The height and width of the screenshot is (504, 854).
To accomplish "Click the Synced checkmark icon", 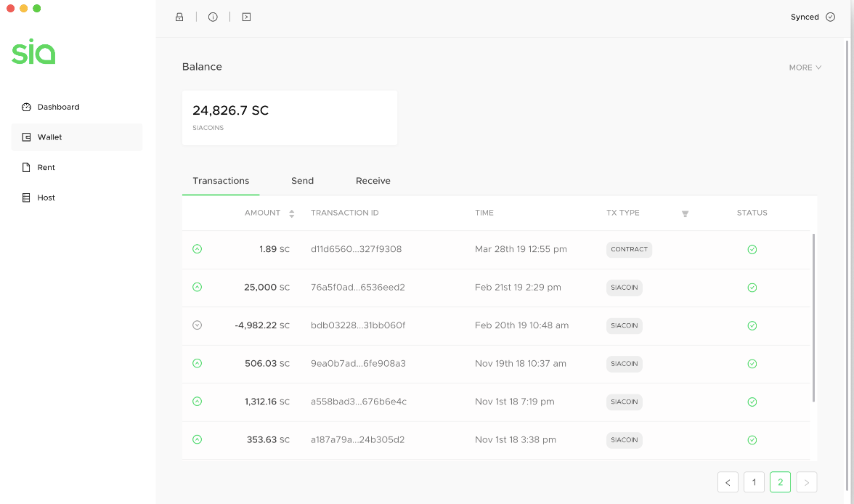I will [830, 17].
